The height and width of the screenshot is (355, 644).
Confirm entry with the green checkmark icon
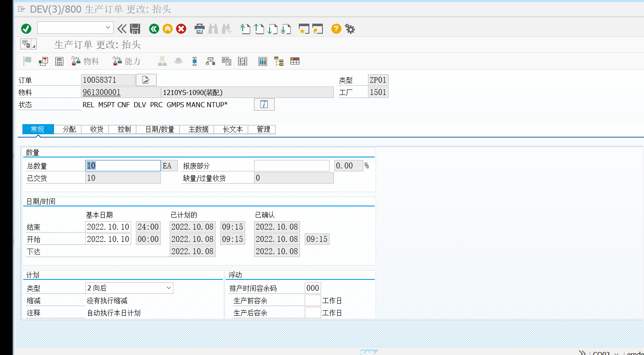click(26, 29)
